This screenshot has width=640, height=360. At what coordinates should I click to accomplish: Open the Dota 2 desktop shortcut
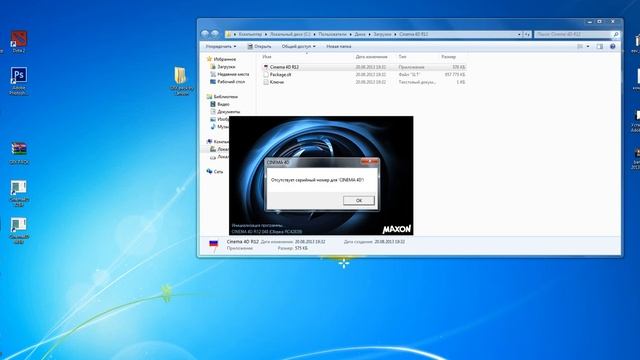[x=18, y=41]
